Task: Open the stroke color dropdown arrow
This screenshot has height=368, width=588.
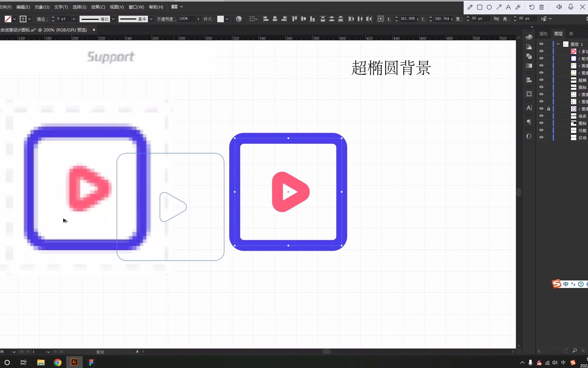Action: pyautogui.click(x=29, y=19)
